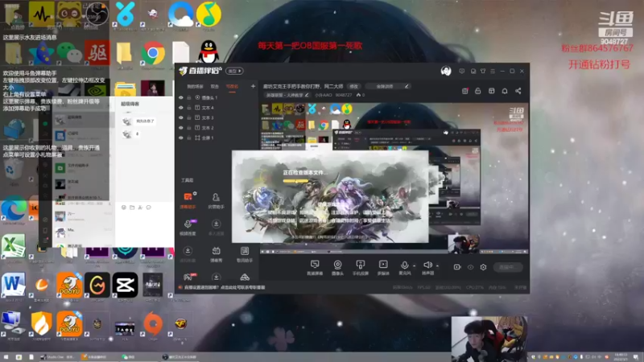Image resolution: width=644 pixels, height=362 pixels.
Task: Open the skin (shirt) icon in title bar
Action: click(483, 71)
